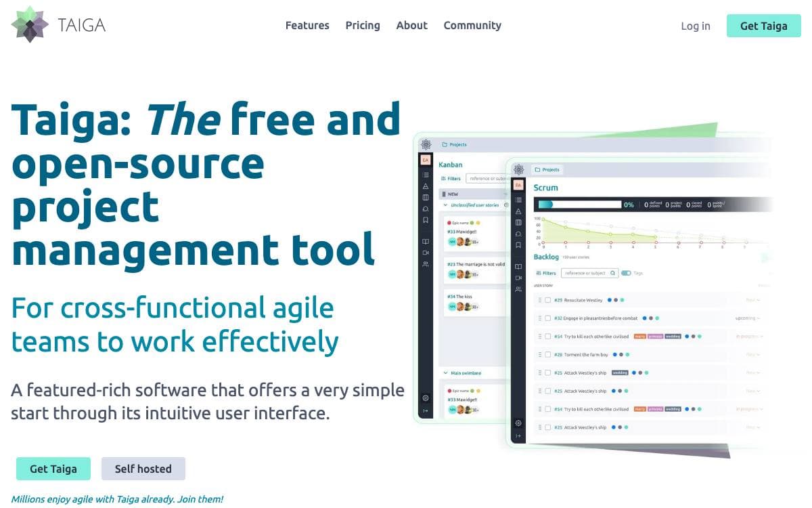Select the columns board icon in the Kanban sidebar
Viewport: 812px width, 508px height.
click(x=426, y=197)
